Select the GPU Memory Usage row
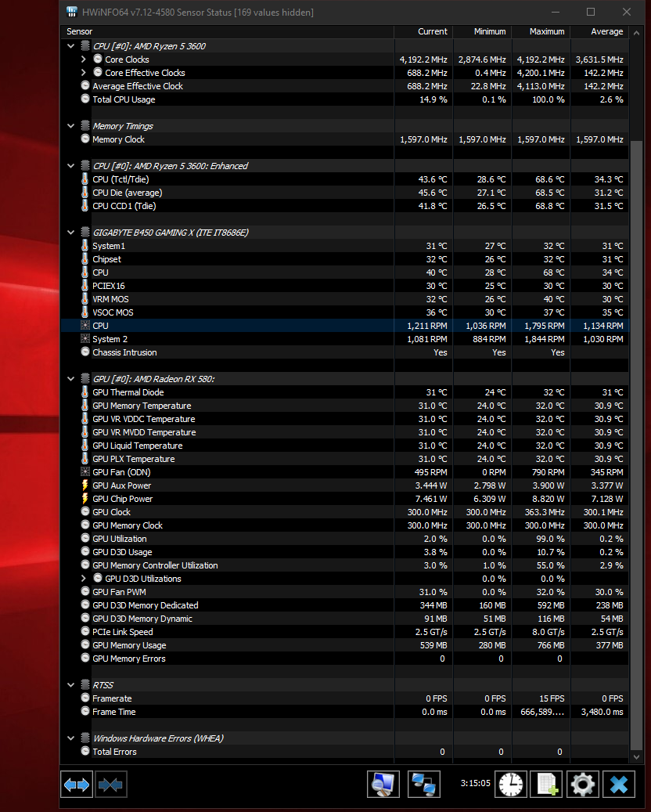 point(345,644)
